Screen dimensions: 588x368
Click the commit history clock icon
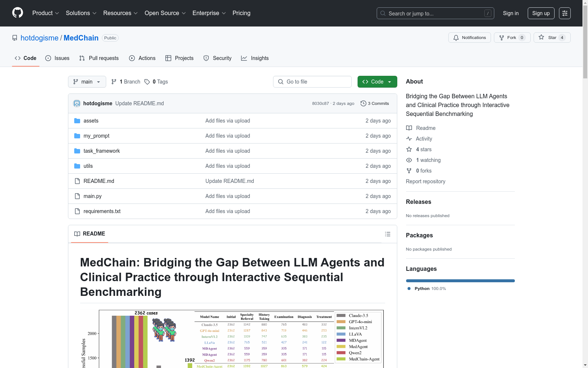(363, 103)
